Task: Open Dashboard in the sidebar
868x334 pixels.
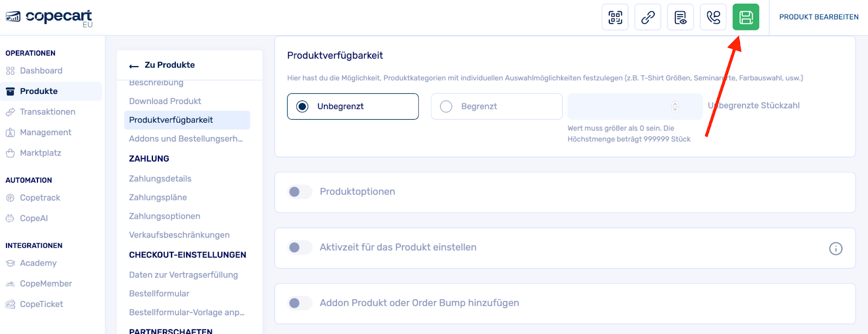Action: (x=41, y=70)
